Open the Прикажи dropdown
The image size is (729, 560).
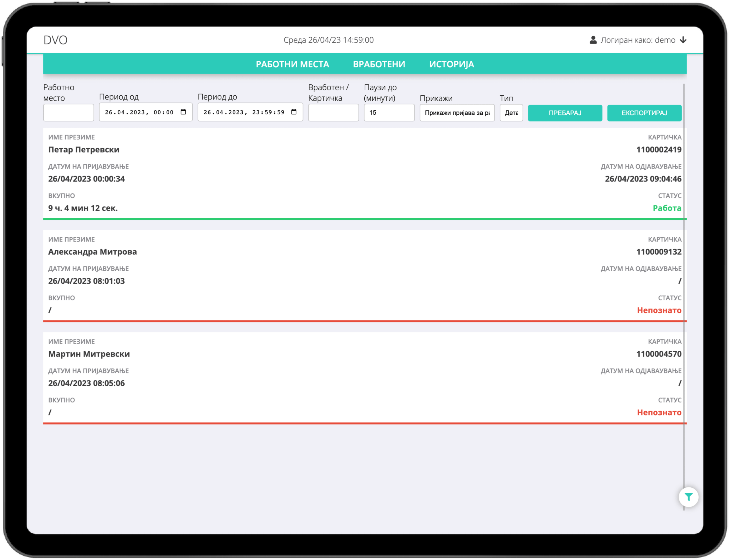click(457, 113)
